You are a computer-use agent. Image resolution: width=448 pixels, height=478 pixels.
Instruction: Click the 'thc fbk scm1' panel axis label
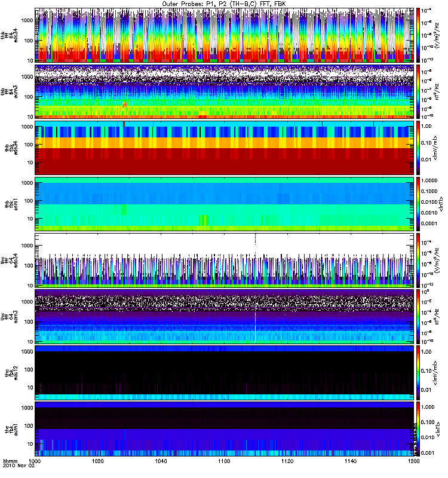coord(11,429)
